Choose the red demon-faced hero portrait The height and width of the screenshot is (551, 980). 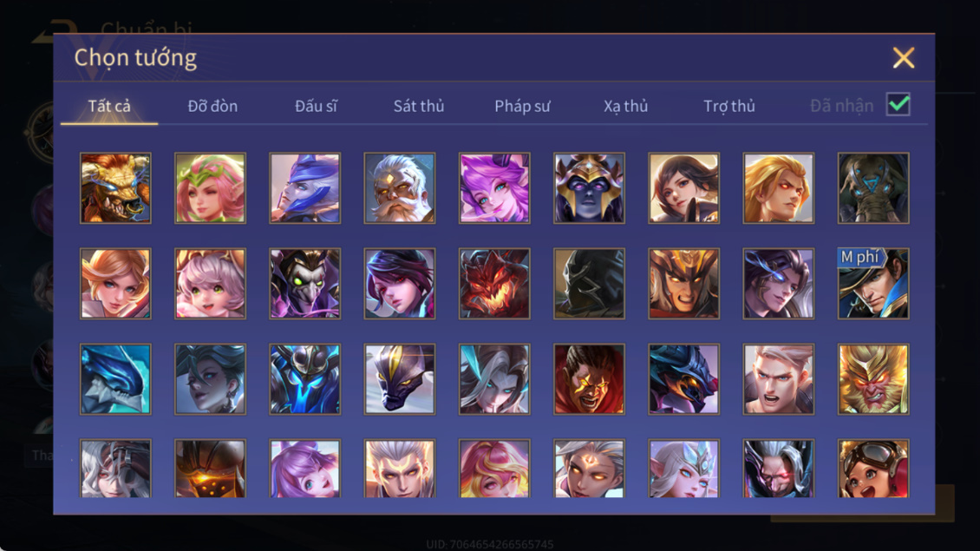[x=494, y=284]
